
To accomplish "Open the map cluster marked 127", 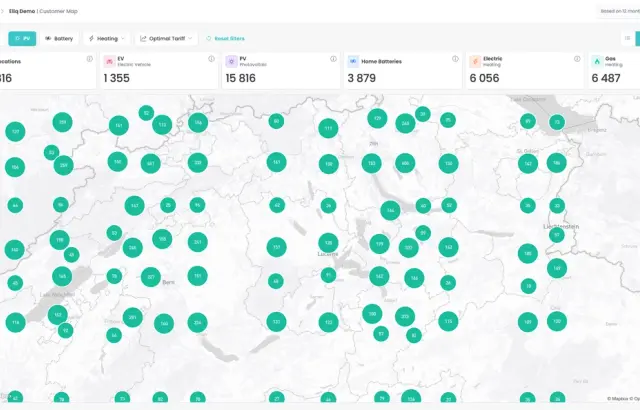I will tap(15, 132).
